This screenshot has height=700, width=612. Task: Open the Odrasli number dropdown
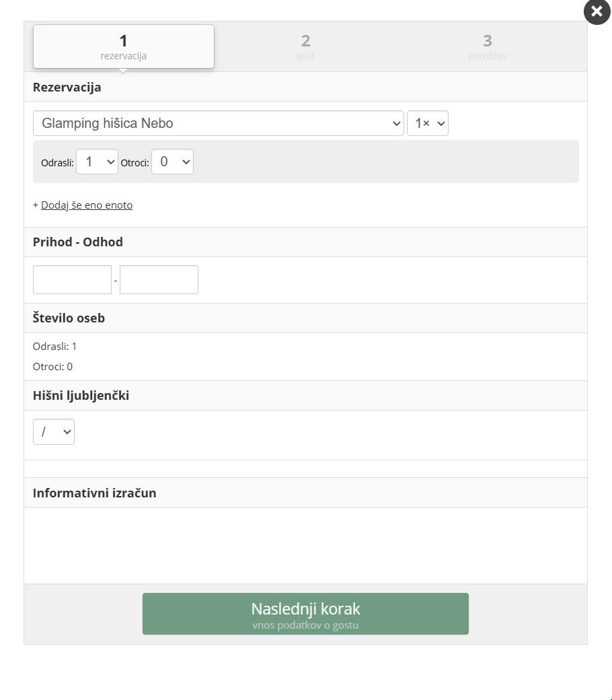97,162
